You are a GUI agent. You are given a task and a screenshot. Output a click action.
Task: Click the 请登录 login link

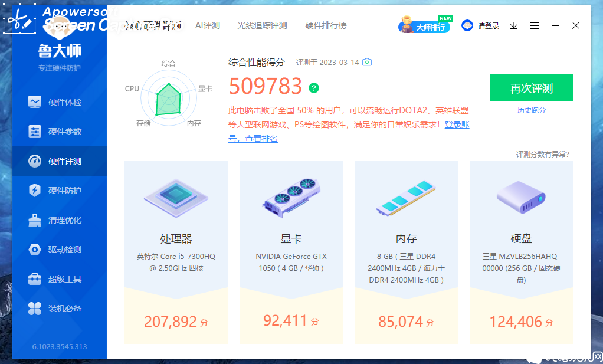(x=489, y=26)
